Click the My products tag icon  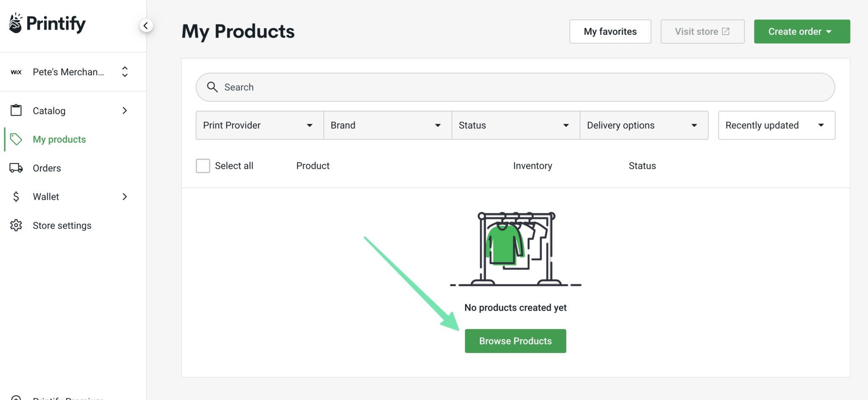pyautogui.click(x=16, y=139)
